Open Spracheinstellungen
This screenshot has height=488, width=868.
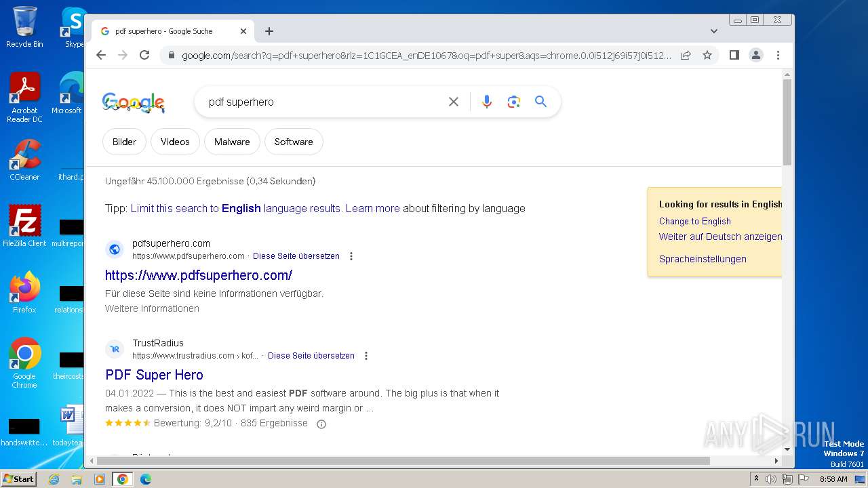click(703, 259)
